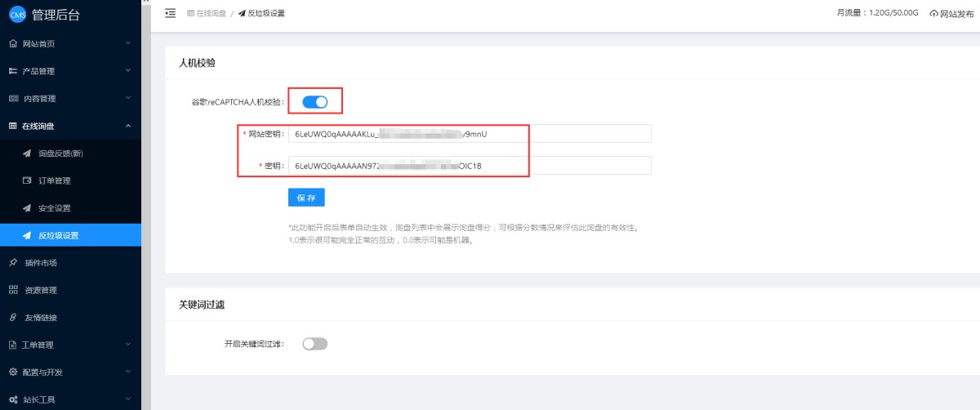Image resolution: width=980 pixels, height=410 pixels.
Task: Focus the 密钥 secret key input field
Action: [470, 165]
